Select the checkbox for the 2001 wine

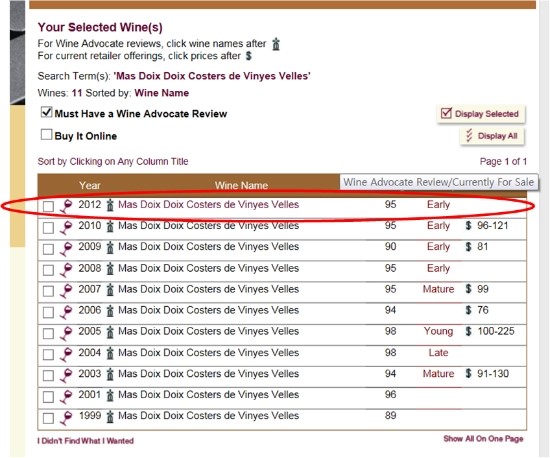click(x=48, y=397)
